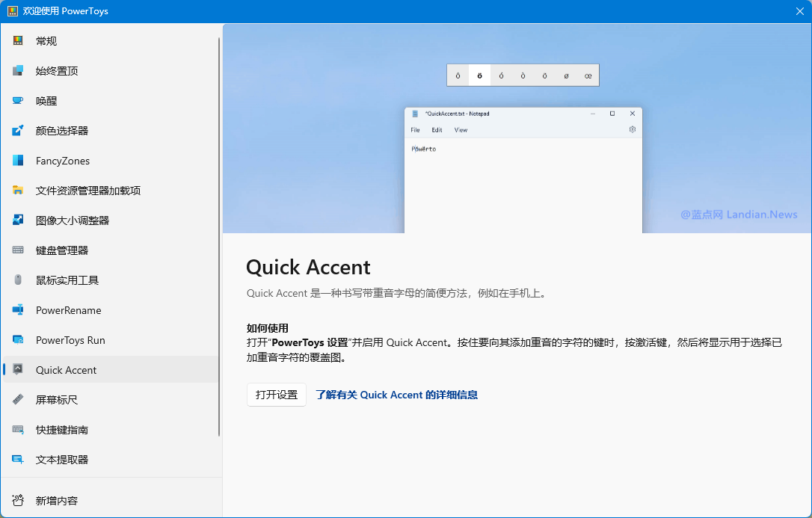Select 文本提取器 in the sidebar
This screenshot has width=812, height=518.
click(111, 460)
